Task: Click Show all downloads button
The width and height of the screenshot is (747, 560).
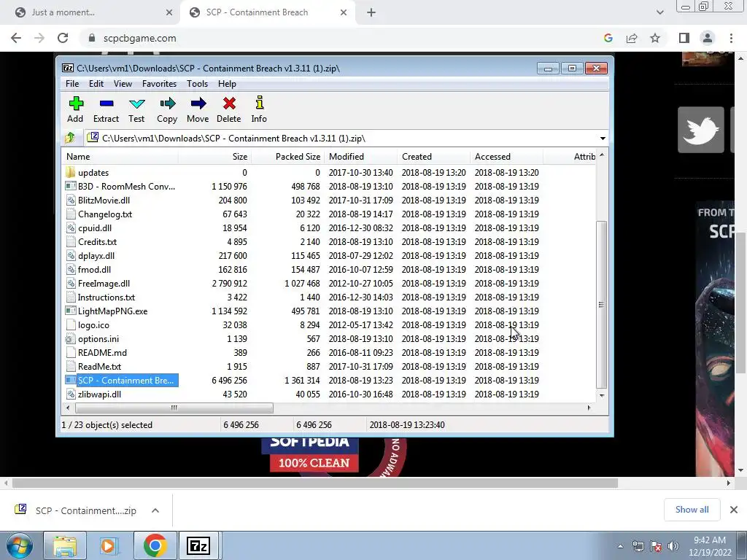Action: click(692, 510)
